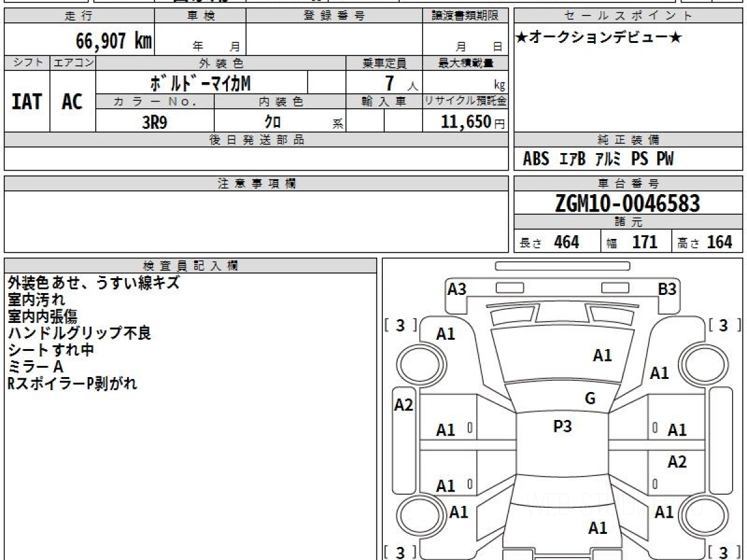Click the [ 3 ] tire rating below A3
The width and height of the screenshot is (747, 560).
[x=400, y=325]
